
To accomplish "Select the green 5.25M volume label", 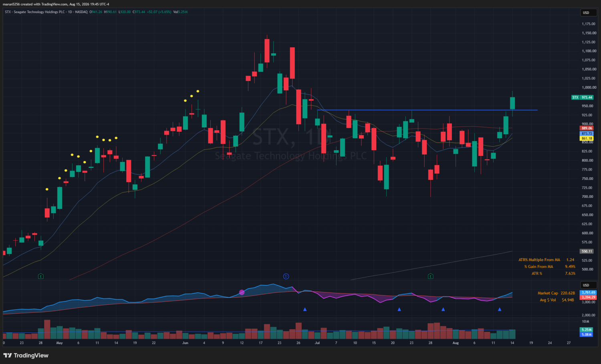I will coord(586,330).
